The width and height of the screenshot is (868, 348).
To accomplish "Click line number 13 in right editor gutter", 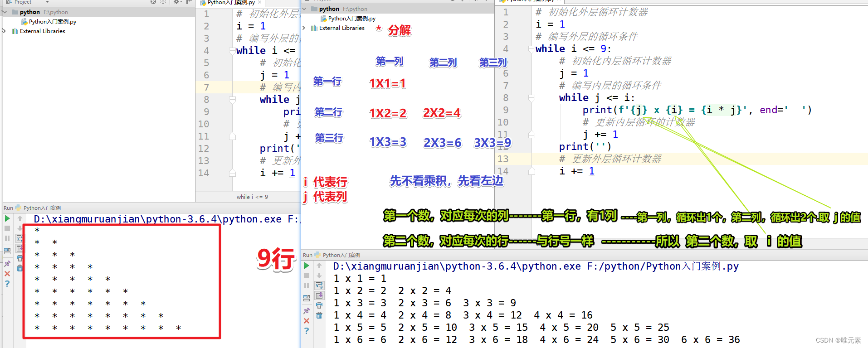I will point(503,159).
